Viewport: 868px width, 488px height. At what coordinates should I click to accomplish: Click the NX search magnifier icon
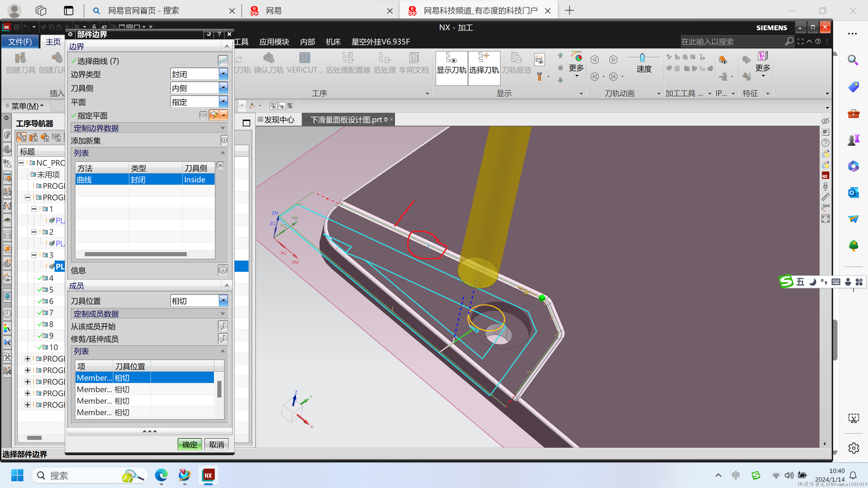point(789,41)
